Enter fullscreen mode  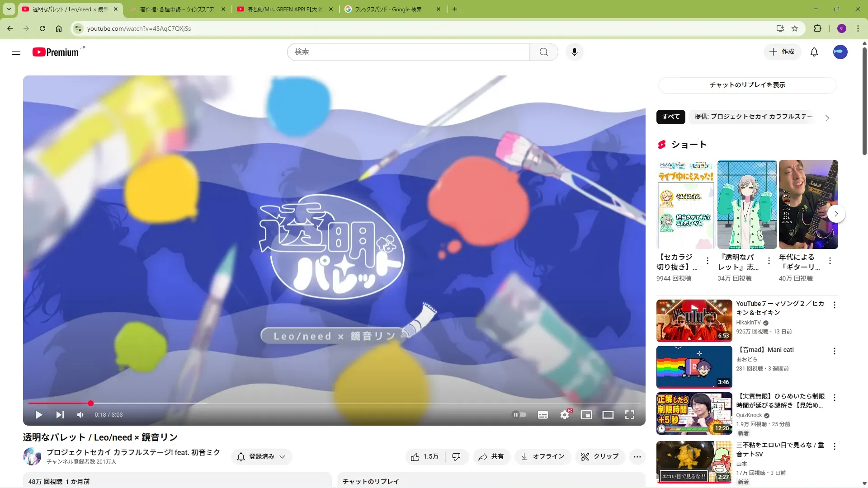(x=630, y=415)
